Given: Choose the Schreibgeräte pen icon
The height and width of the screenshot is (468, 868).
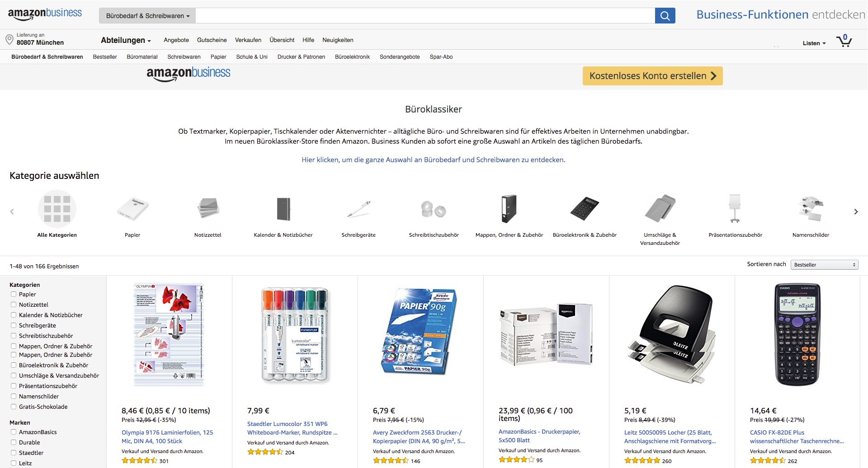Looking at the screenshot, I should coord(359,209).
